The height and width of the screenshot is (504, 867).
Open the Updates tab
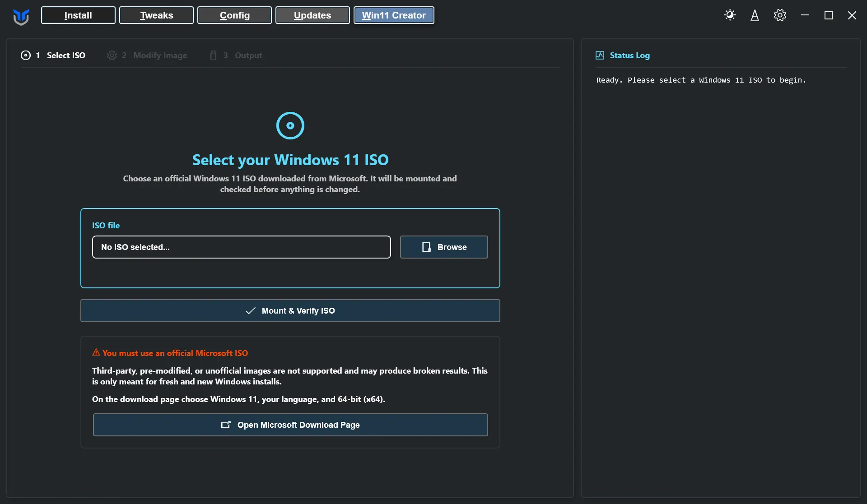point(312,15)
